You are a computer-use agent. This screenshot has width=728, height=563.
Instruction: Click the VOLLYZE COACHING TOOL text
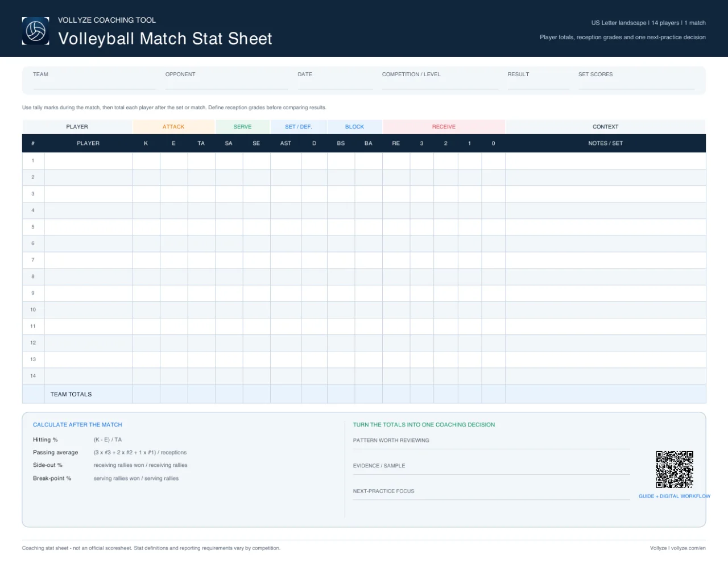tap(107, 20)
